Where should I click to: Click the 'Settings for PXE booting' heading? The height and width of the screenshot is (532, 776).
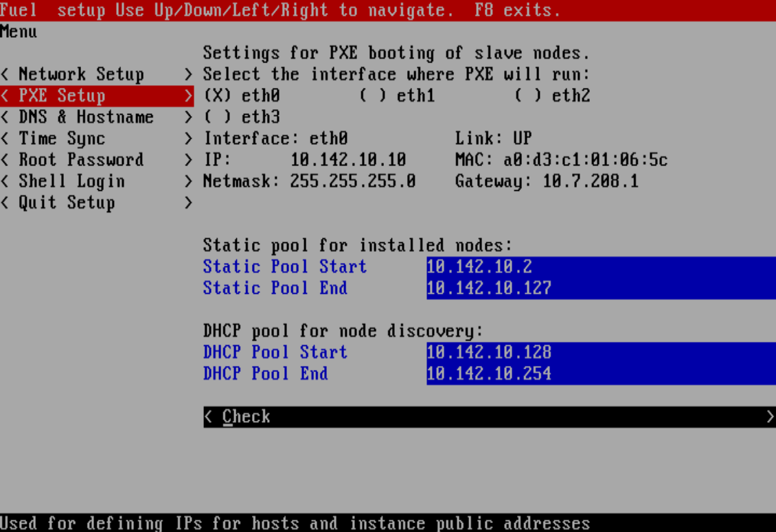coord(396,53)
